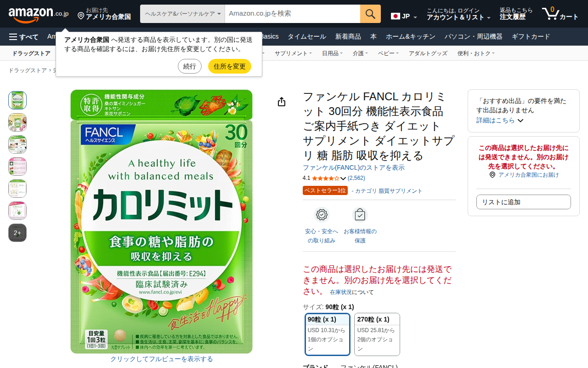
Task: Open the サプリメント submenu
Action: pyautogui.click(x=293, y=53)
